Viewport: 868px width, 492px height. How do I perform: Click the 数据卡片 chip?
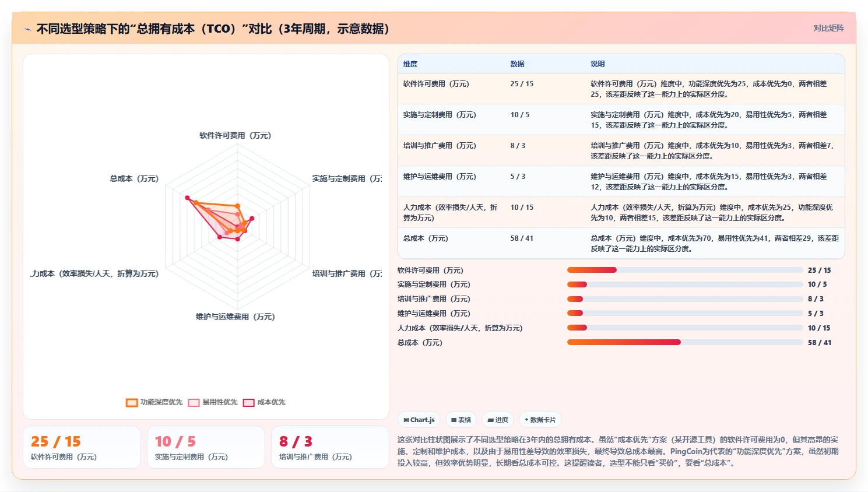(x=540, y=420)
